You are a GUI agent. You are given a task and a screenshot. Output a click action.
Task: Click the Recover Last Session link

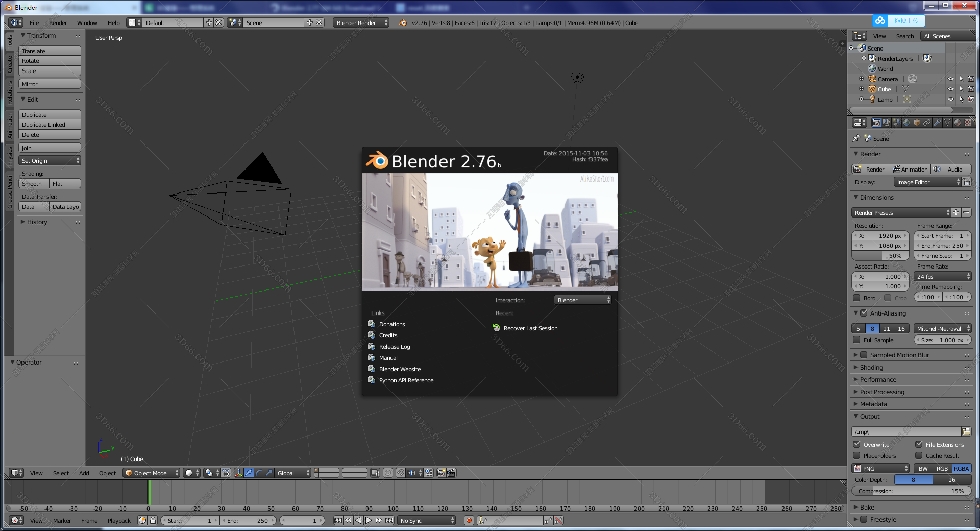tap(530, 328)
